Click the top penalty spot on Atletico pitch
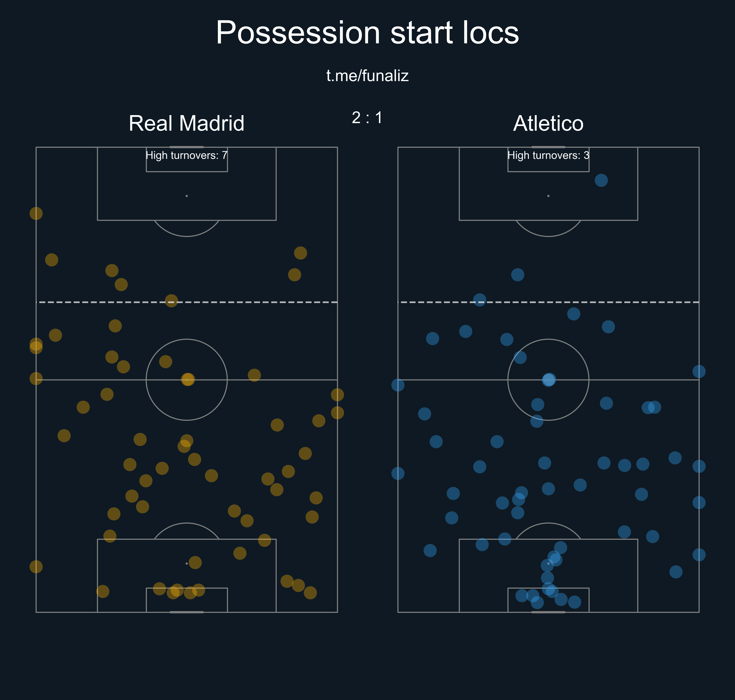Image resolution: width=735 pixels, height=700 pixels. tap(548, 196)
